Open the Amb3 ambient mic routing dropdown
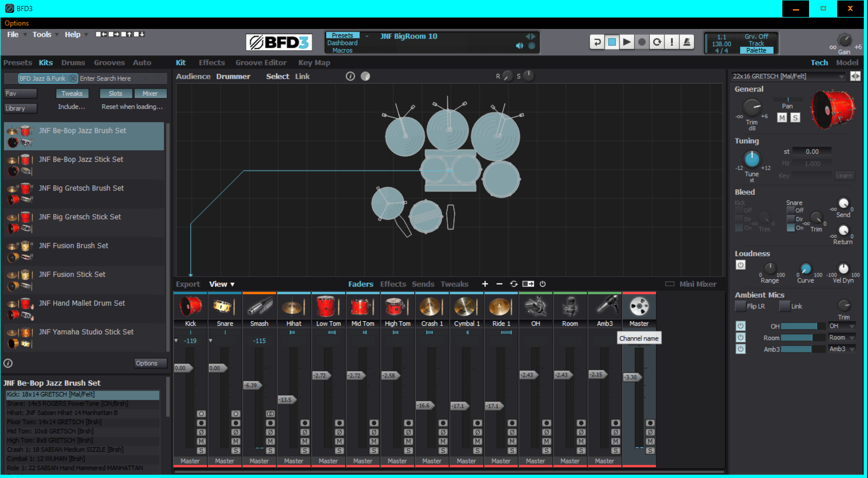Viewport: 868px width, 478px height. click(x=842, y=349)
